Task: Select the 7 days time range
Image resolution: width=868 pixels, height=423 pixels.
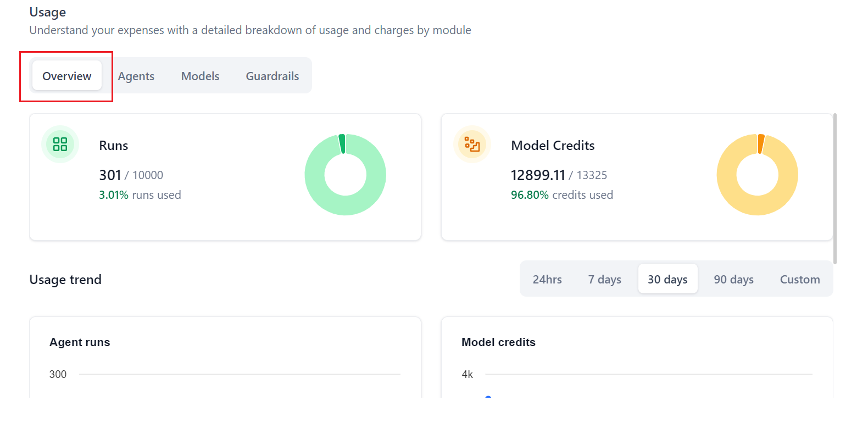Action: pos(604,279)
